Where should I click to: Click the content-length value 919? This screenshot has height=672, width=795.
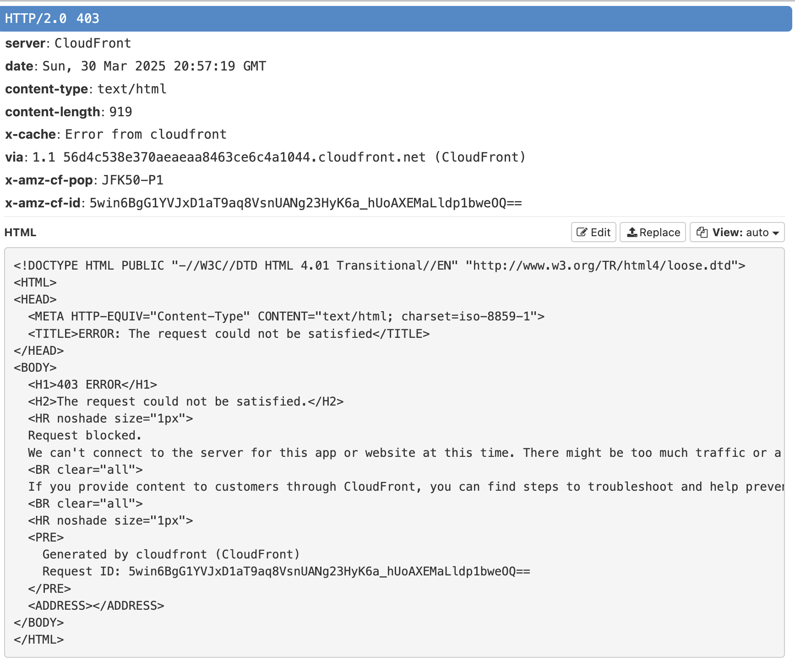coord(120,112)
